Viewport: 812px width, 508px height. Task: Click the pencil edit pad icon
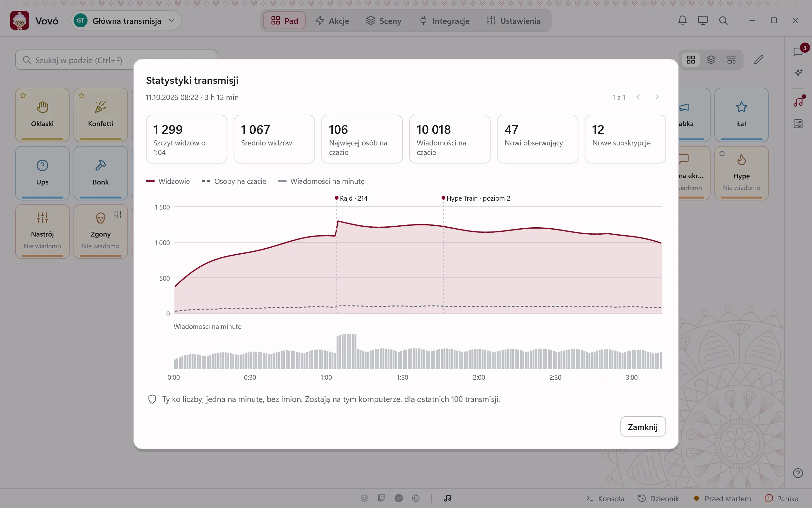tap(759, 60)
